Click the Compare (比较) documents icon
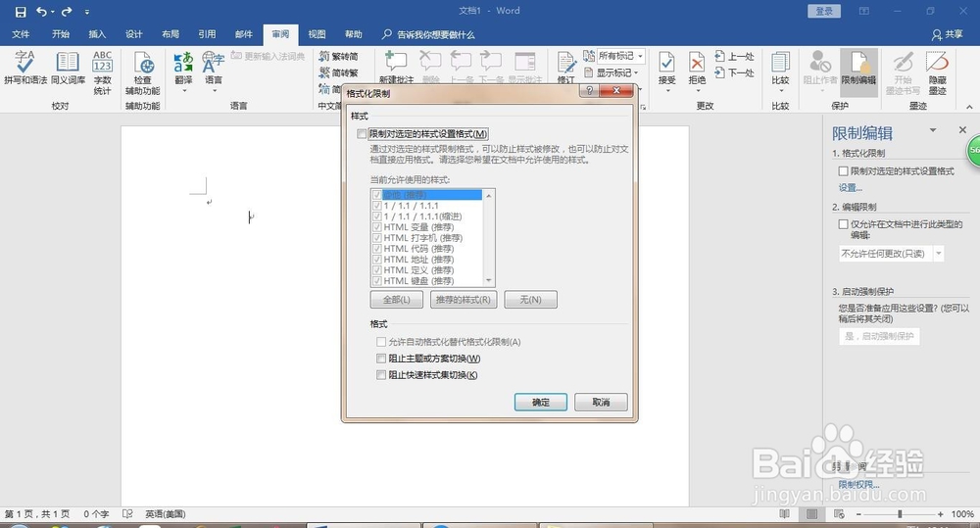980x528 pixels. 780,63
